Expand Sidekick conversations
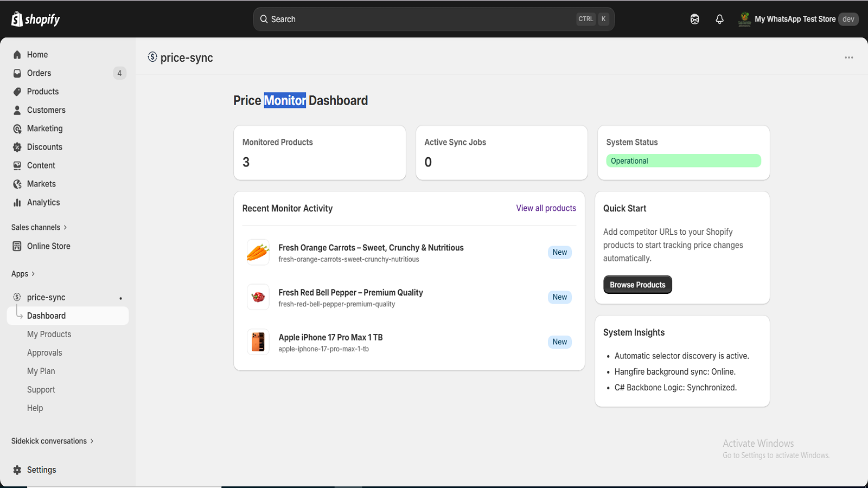 click(53, 441)
